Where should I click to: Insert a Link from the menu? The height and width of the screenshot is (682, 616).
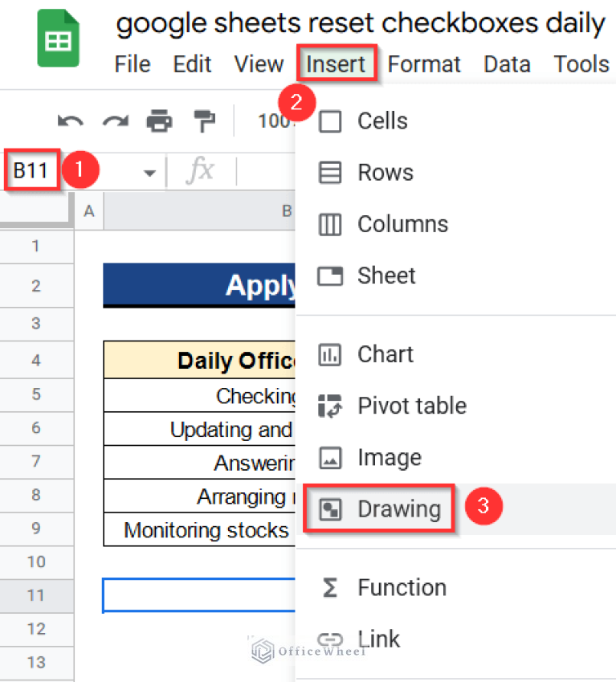(377, 639)
